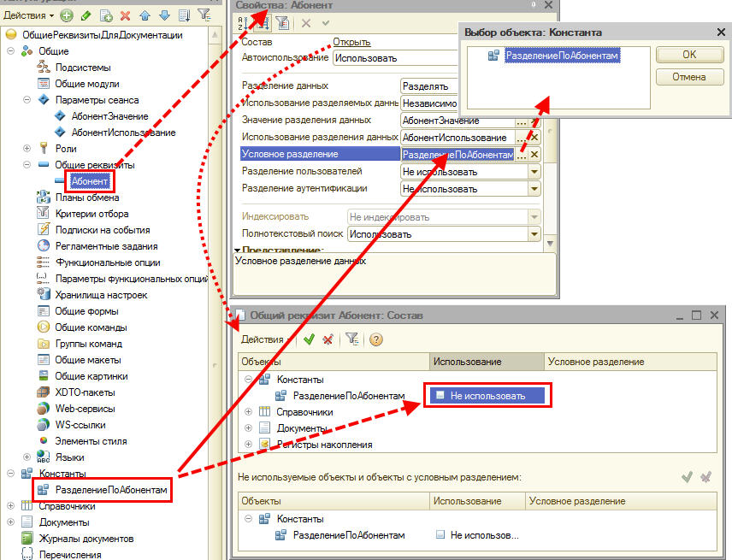Cancel the edit with the grey X in Свойства toolbar

coord(306,23)
